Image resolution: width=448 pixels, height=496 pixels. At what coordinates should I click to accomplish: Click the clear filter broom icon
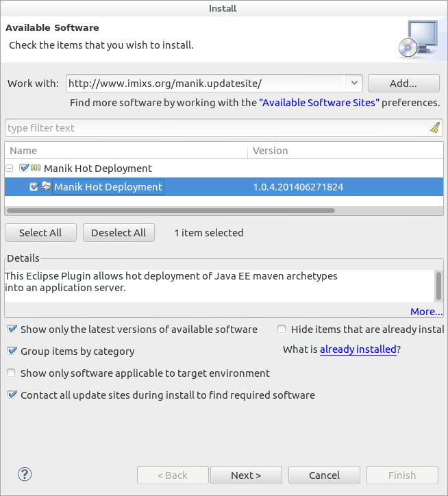click(x=436, y=128)
